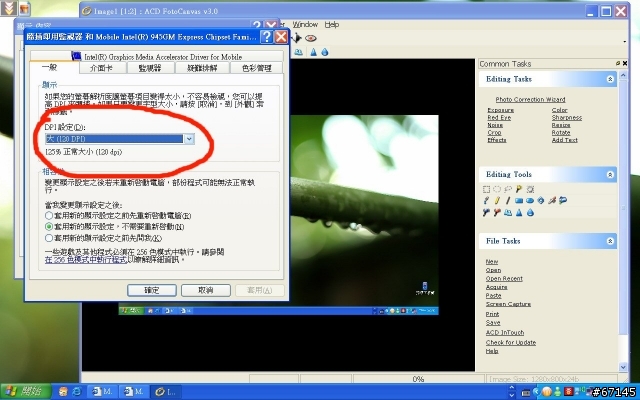Open the Photo Correction Wizard link
This screenshot has height=400, width=640.
530,99
